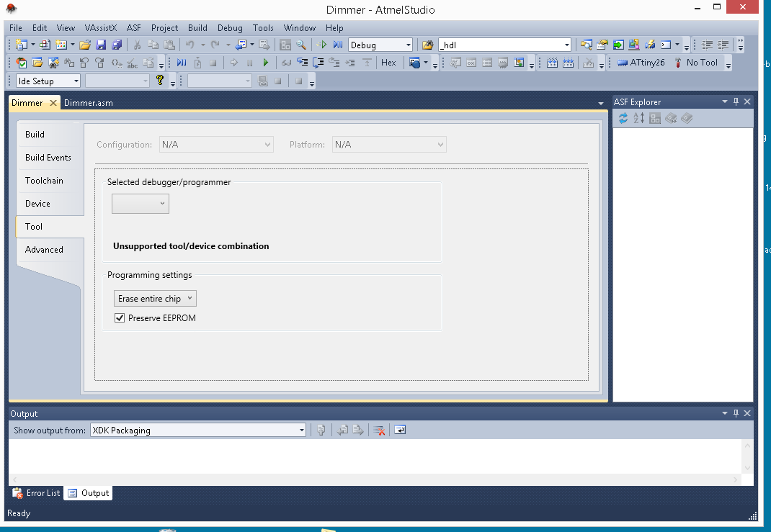Save the current file with floppy icon

101,45
